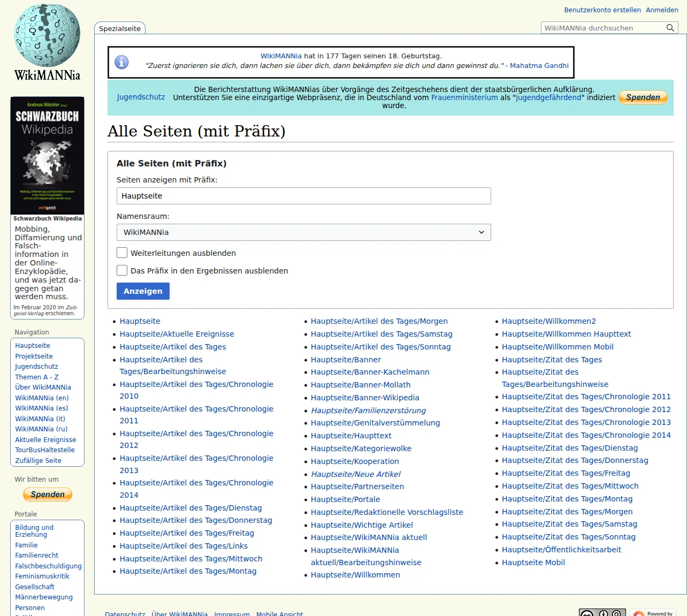The width and height of the screenshot is (687, 616).
Task: Switch to WikiMANNia (ru)
Action: pyautogui.click(x=41, y=429)
